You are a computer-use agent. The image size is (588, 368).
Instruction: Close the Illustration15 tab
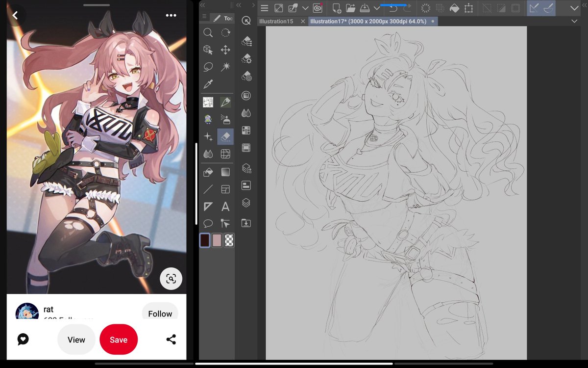[302, 21]
